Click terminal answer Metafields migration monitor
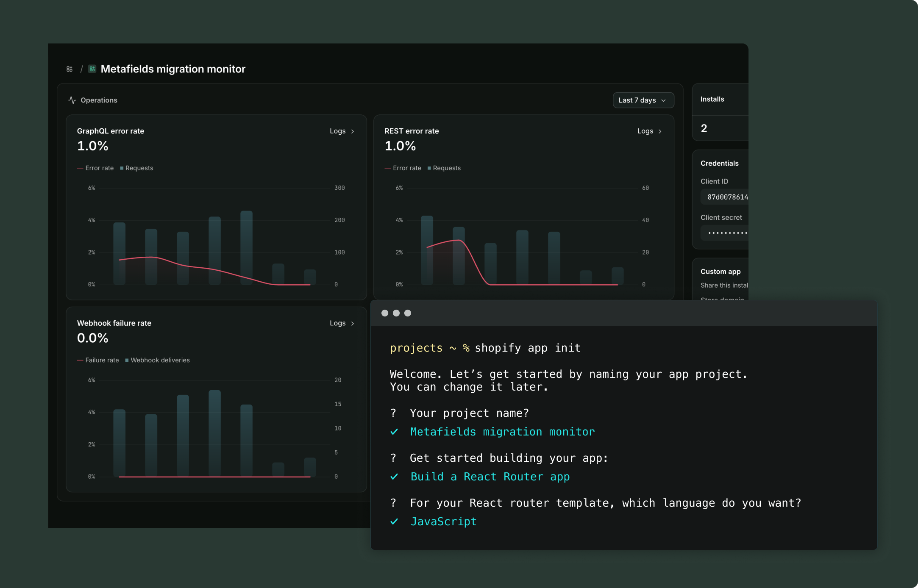918x588 pixels. tap(503, 432)
